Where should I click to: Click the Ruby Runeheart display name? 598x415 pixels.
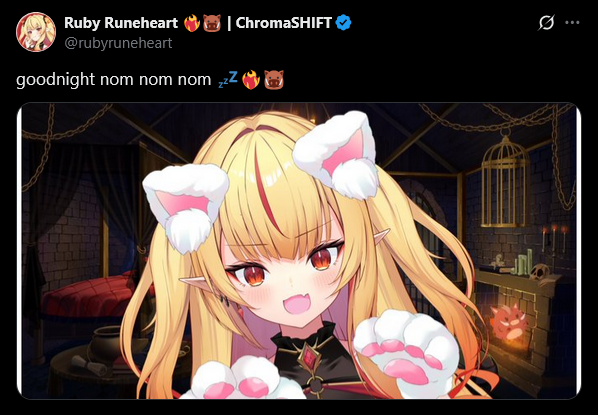click(121, 23)
